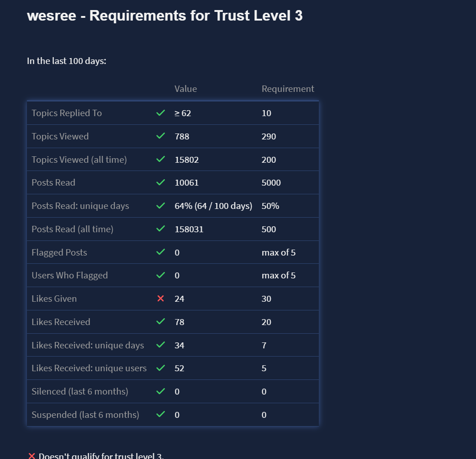Click the In the last 100 days text

pyautogui.click(x=67, y=61)
